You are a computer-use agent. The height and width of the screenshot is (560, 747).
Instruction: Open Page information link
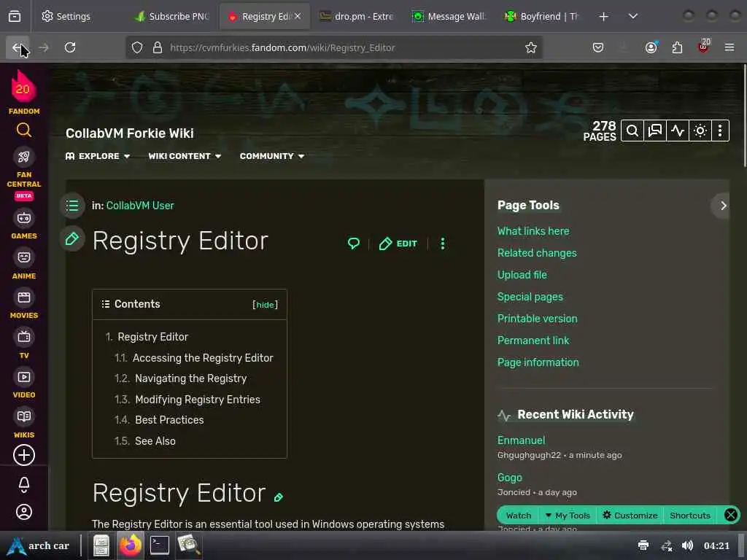pos(538,363)
